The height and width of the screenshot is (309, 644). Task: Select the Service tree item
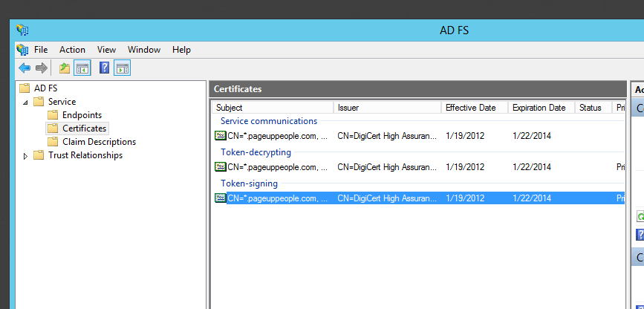pyautogui.click(x=62, y=102)
